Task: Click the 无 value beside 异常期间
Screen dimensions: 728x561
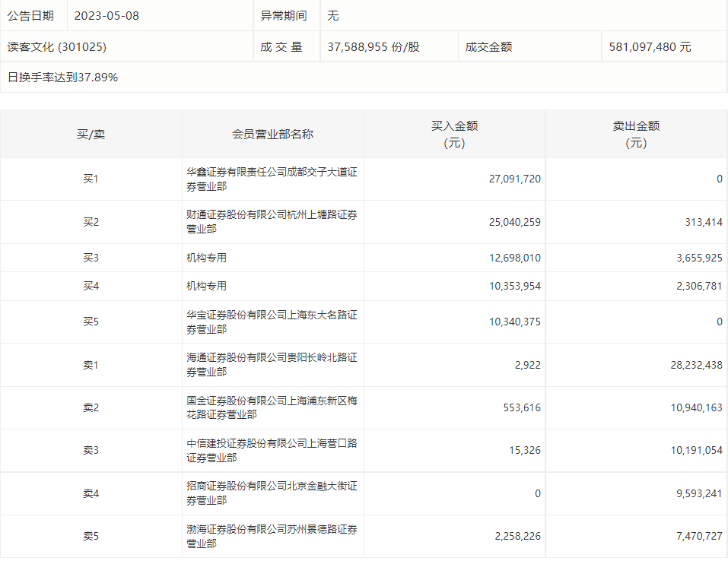Action: [333, 16]
